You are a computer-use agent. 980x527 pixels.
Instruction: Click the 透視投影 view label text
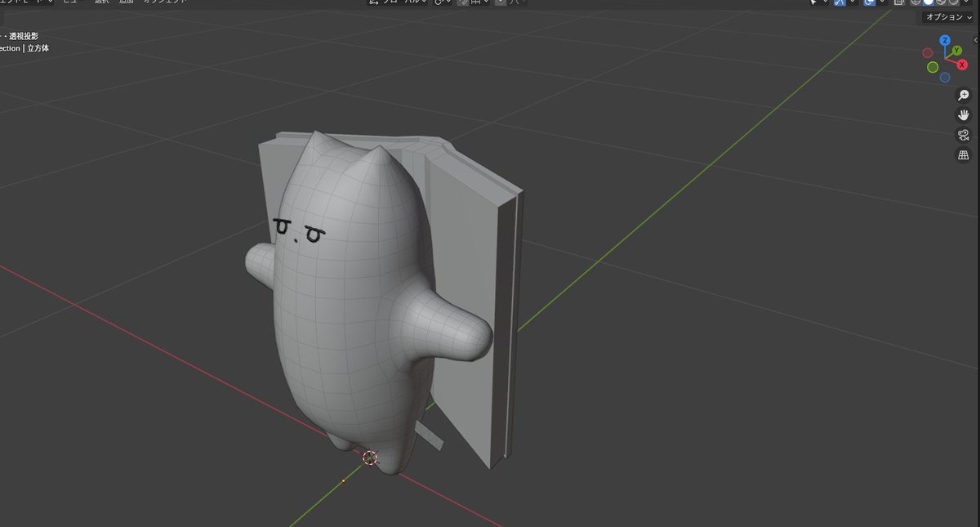[x=23, y=36]
